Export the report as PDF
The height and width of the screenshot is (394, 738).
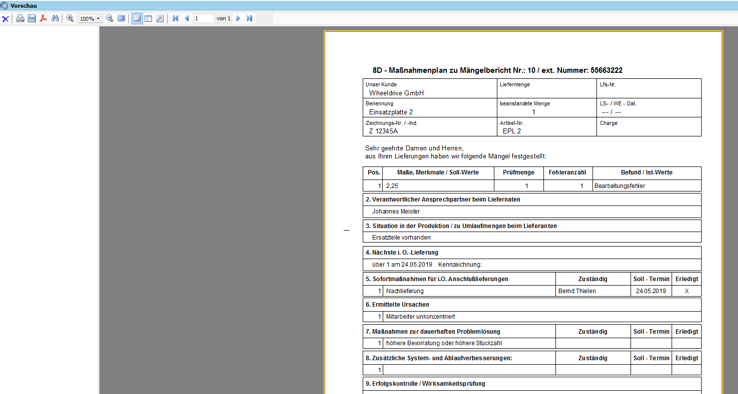click(43, 19)
